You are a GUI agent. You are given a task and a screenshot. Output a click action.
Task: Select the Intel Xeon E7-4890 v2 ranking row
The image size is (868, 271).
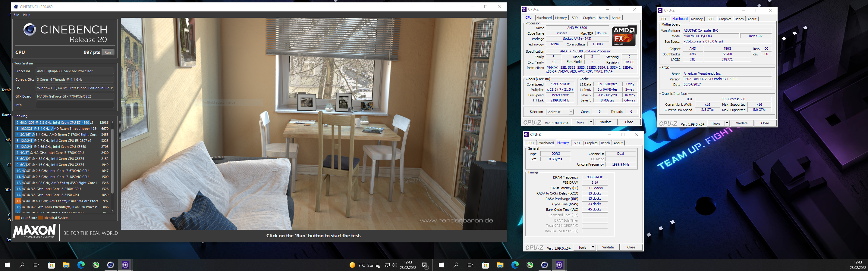(62, 123)
